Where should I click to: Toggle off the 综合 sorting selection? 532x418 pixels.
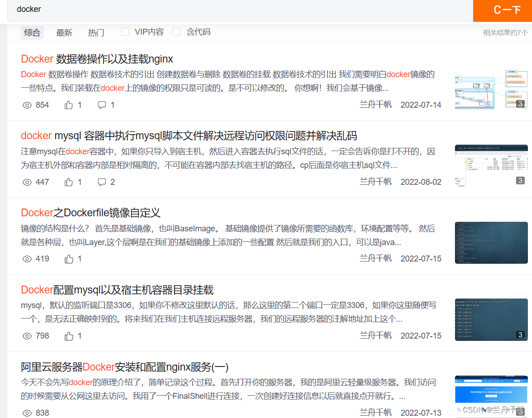(x=32, y=32)
